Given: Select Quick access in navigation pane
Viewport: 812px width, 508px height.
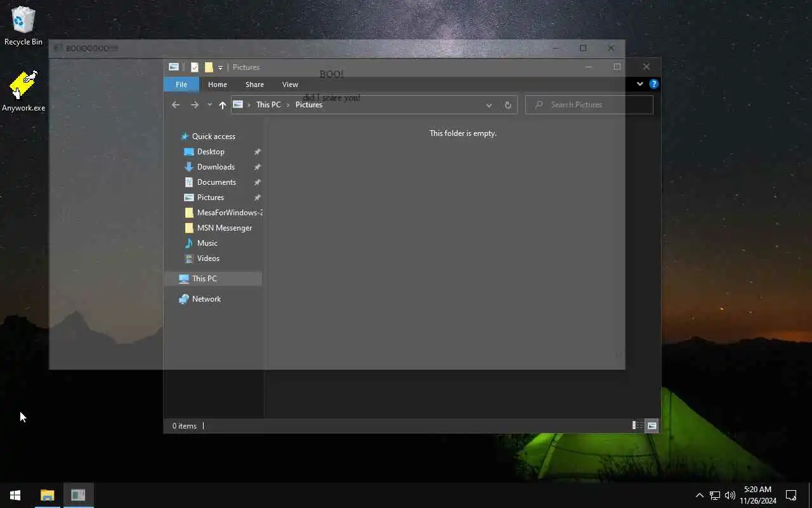Looking at the screenshot, I should point(214,137).
